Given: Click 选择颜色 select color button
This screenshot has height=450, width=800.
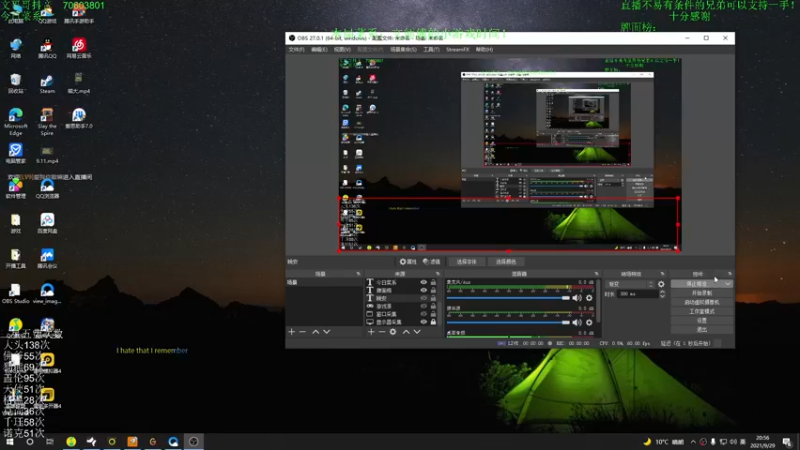Looking at the screenshot, I should click(506, 262).
